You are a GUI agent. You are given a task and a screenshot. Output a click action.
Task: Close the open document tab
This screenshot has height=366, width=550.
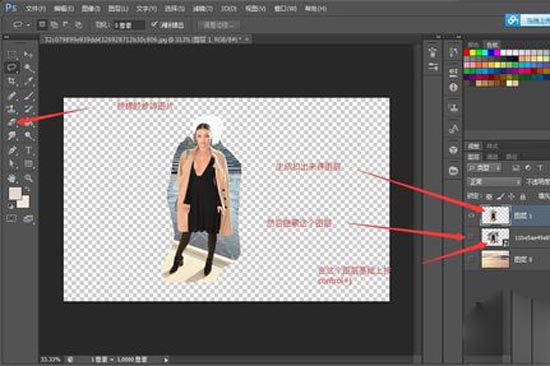tap(247, 39)
